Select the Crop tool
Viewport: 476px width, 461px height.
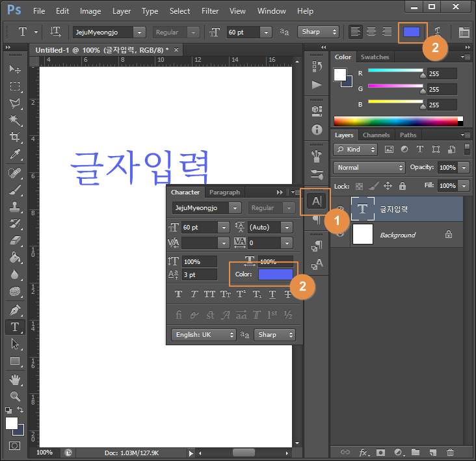pos(14,137)
